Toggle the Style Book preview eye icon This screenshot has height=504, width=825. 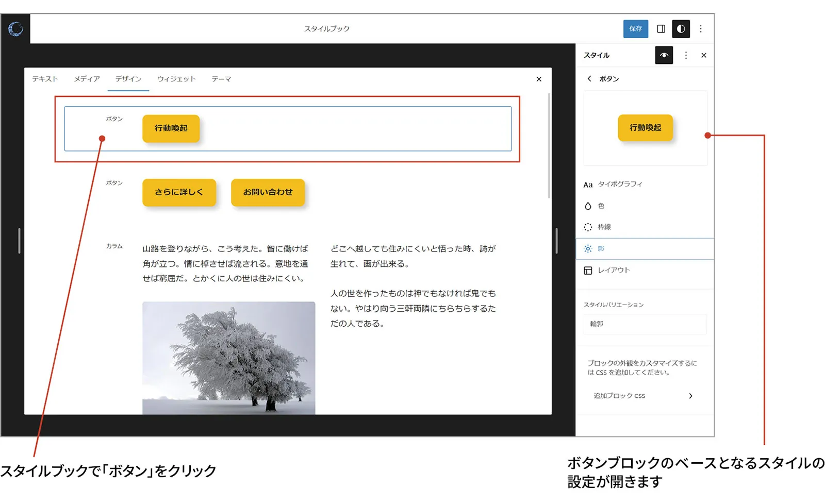coord(664,55)
